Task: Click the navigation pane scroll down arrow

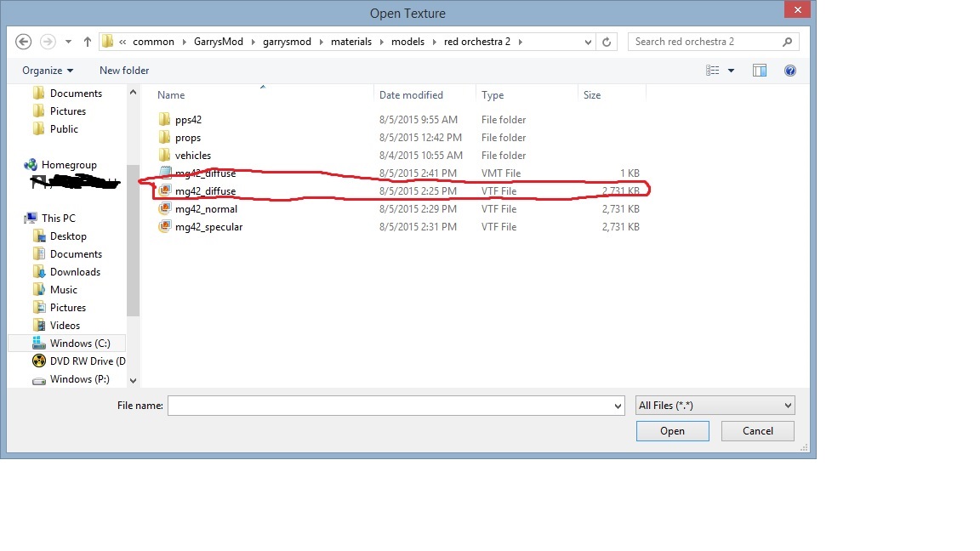Action: click(133, 380)
